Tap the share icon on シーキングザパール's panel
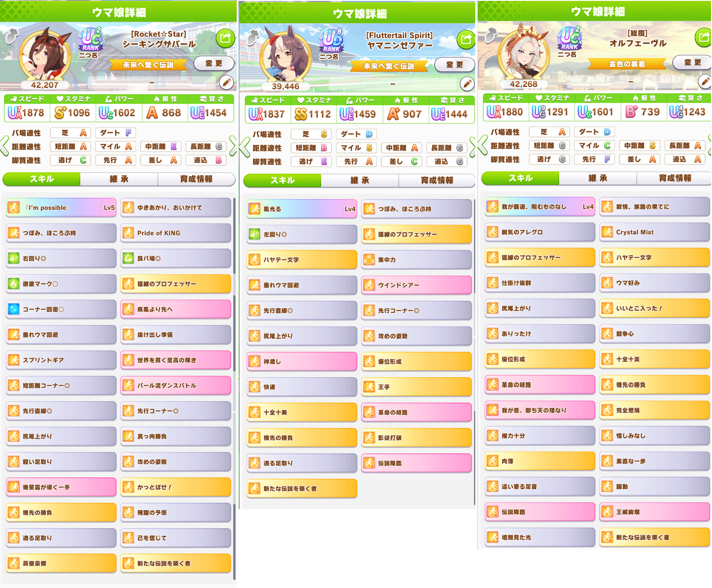 click(225, 38)
